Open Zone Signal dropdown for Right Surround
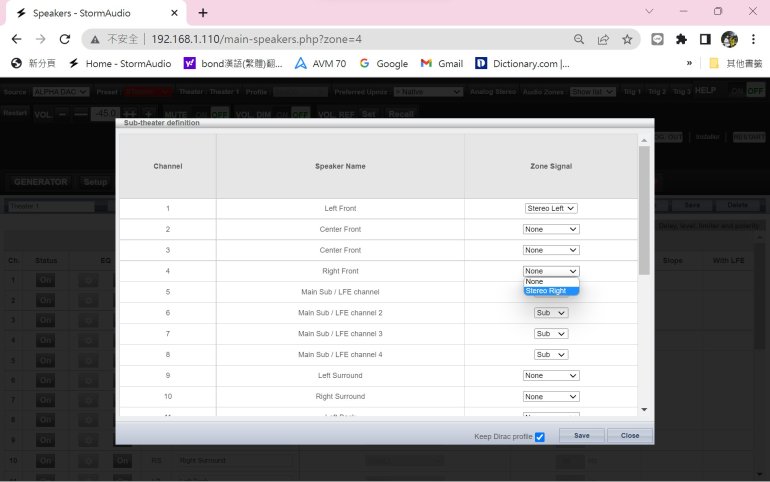Screen dimensions: 770x482 (x=551, y=397)
